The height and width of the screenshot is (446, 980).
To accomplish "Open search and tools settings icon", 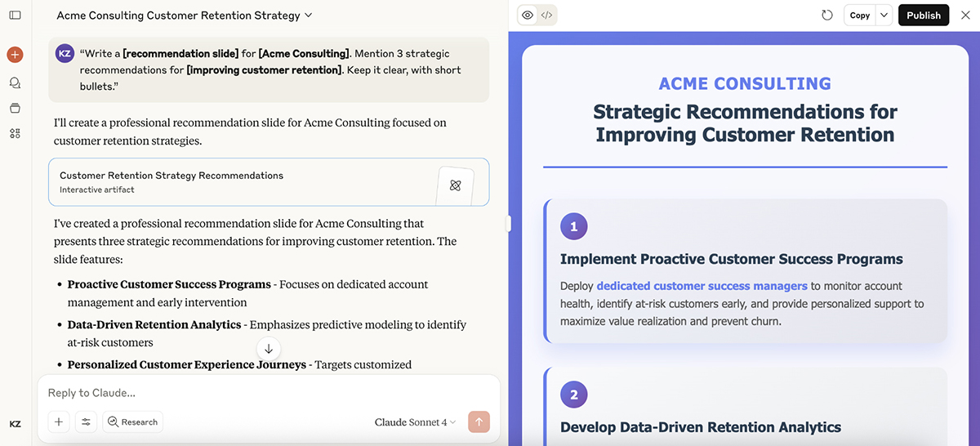I will 86,421.
